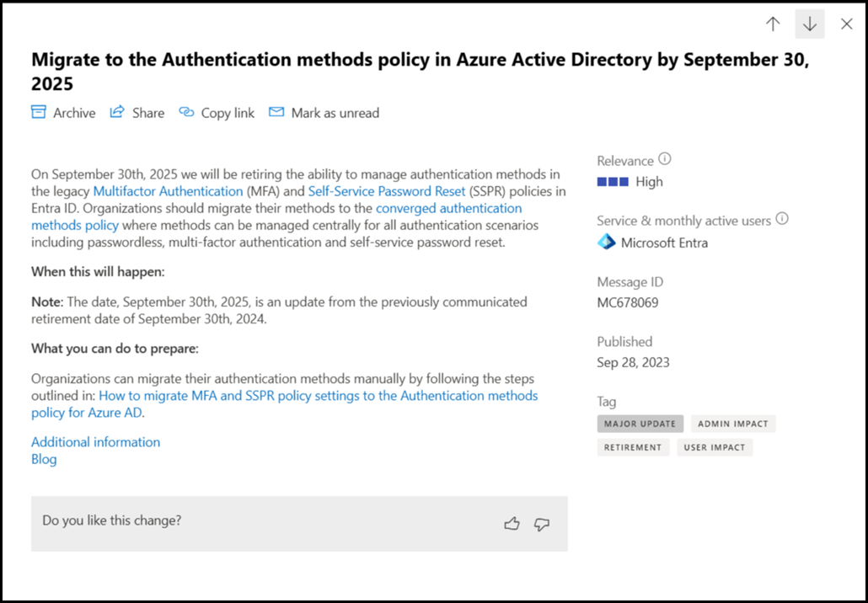Viewport: 868px width, 603px height.
Task: Open the Additional information link
Action: [x=95, y=442]
